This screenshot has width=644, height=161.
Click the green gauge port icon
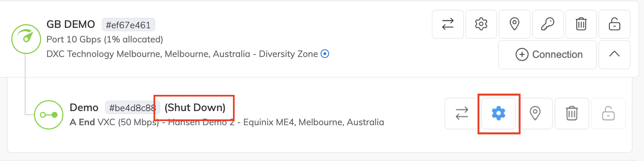pyautogui.click(x=25, y=39)
